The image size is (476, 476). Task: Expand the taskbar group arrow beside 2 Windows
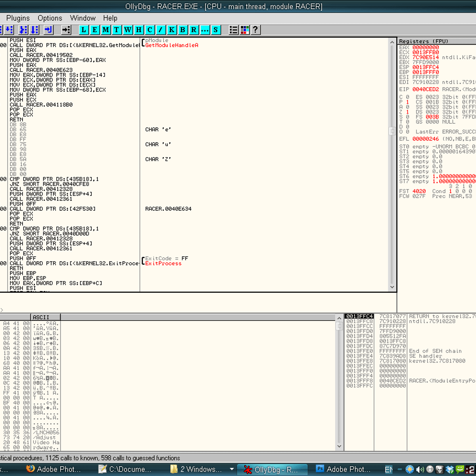232,469
